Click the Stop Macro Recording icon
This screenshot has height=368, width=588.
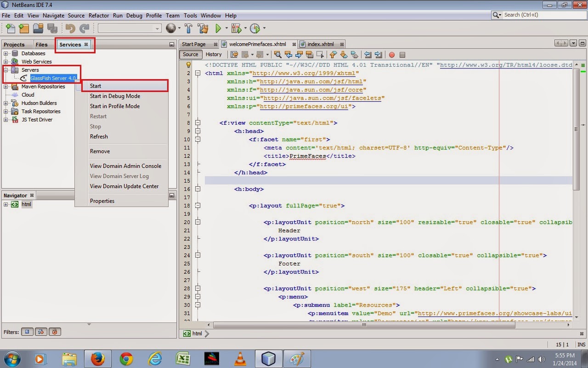[402, 55]
